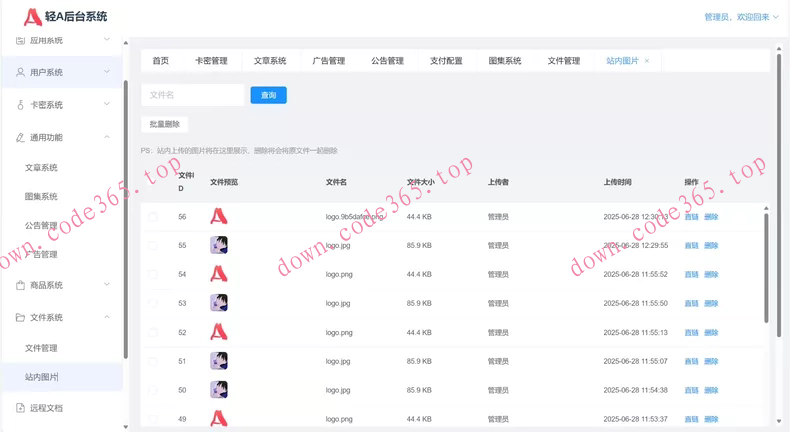The width and height of the screenshot is (790, 432).
Task: Open 文件管理 in sidebar
Action: click(41, 348)
